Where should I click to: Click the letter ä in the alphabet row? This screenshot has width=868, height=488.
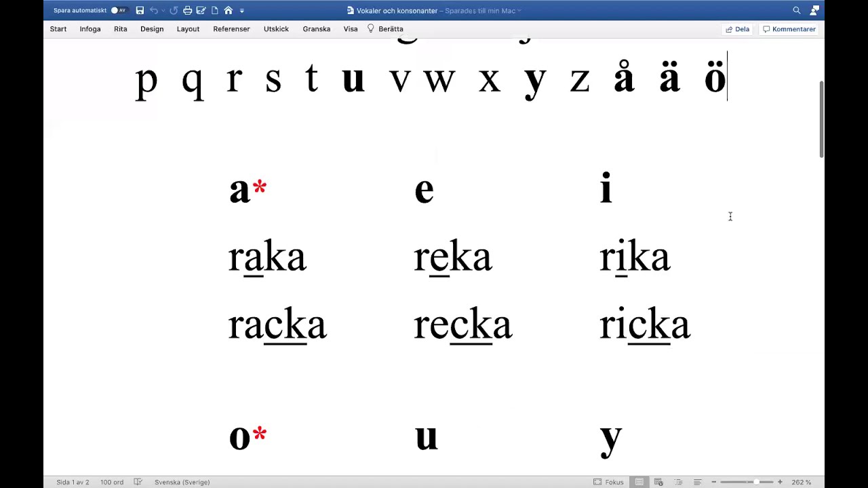(x=669, y=77)
